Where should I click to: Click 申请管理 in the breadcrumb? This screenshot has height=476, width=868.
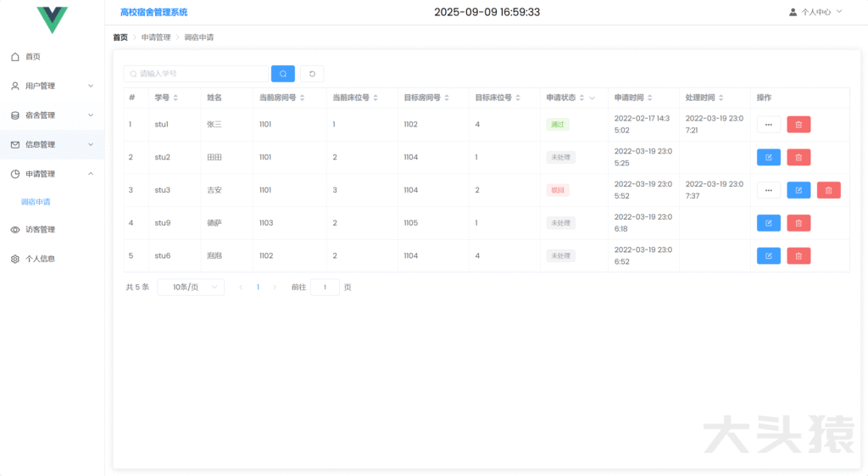pos(156,37)
